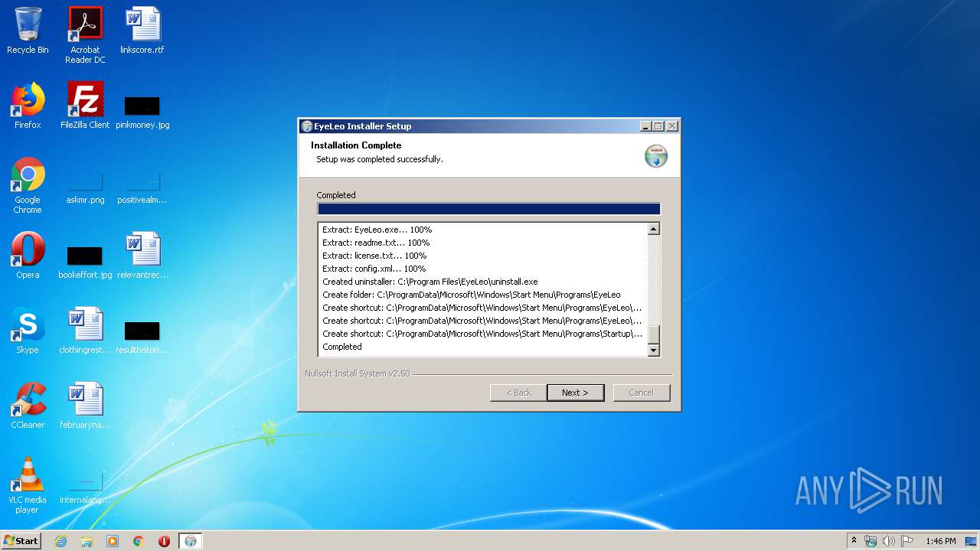Open the volume control in the tray
This screenshot has height=551, width=980.
[x=889, y=541]
